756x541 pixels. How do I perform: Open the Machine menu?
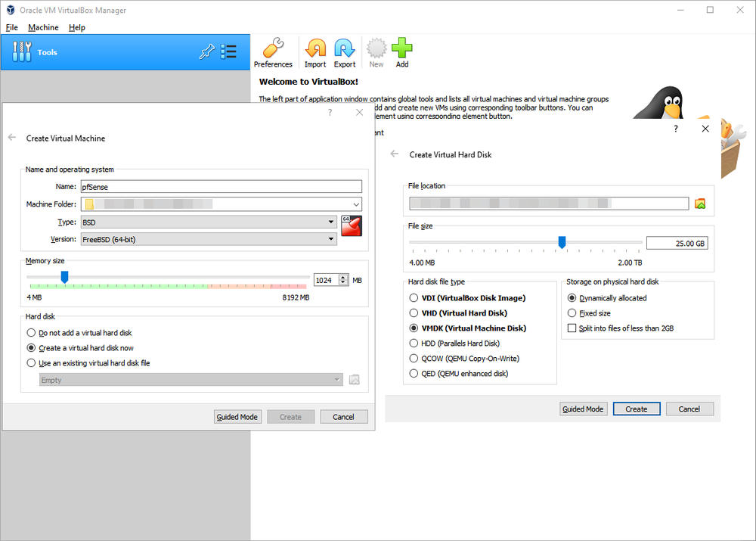coord(43,27)
